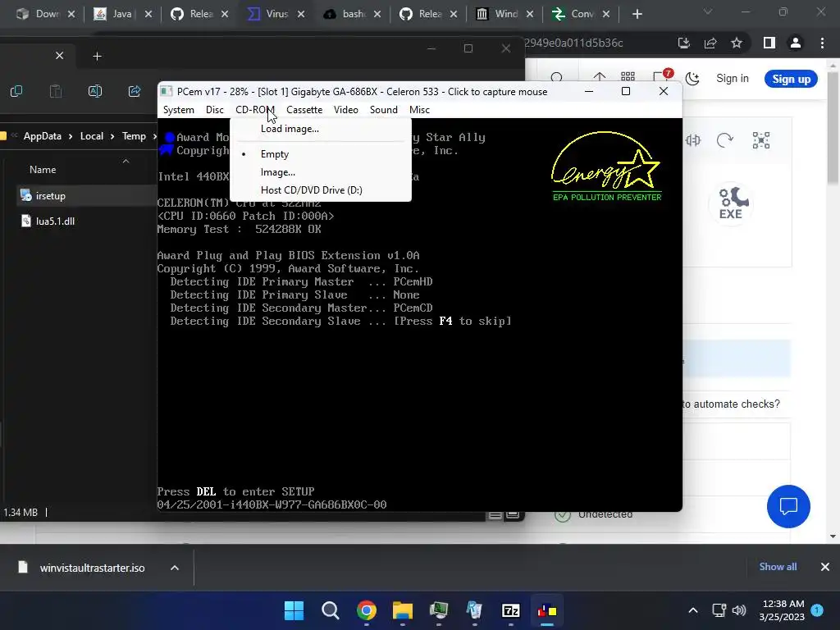Click the Sign in link
This screenshot has height=630, width=840.
click(x=733, y=78)
